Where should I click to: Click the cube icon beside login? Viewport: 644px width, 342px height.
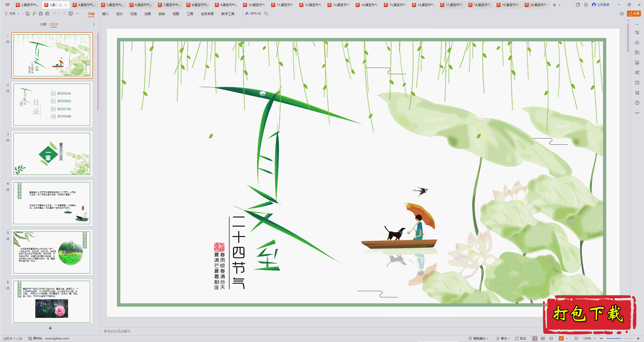(x=586, y=5)
